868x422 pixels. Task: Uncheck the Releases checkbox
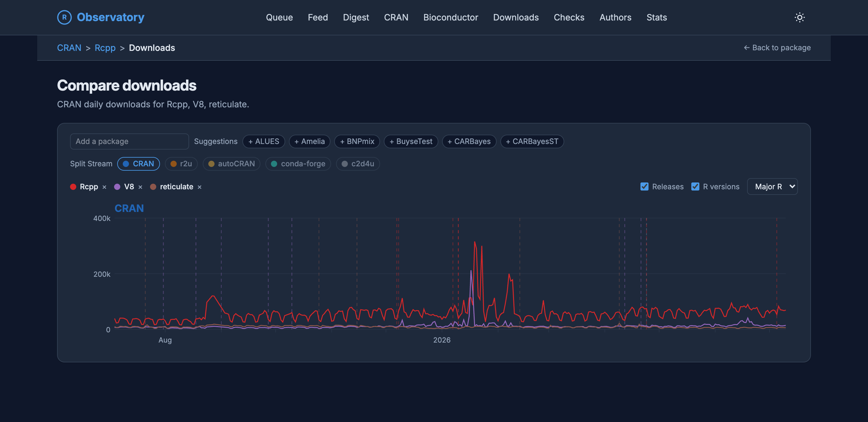644,186
